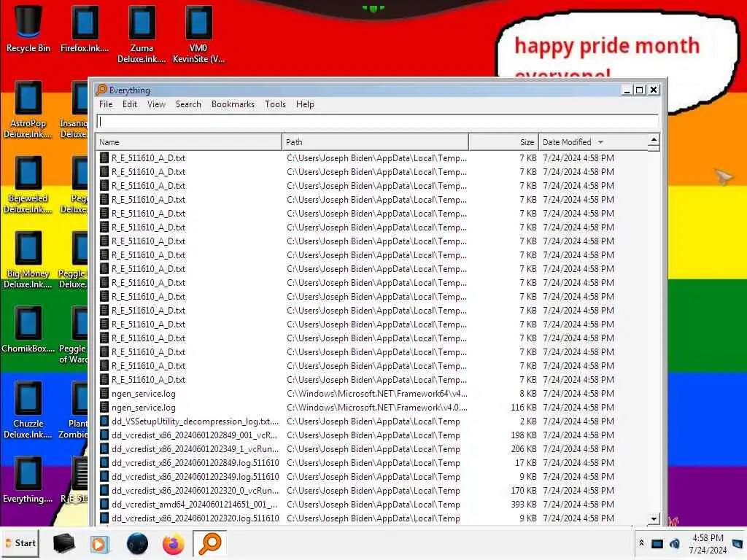Click the C:\Windows\Microsoft.NET\Framework\v4.0 path cell
The height and width of the screenshot is (560, 747).
click(377, 407)
